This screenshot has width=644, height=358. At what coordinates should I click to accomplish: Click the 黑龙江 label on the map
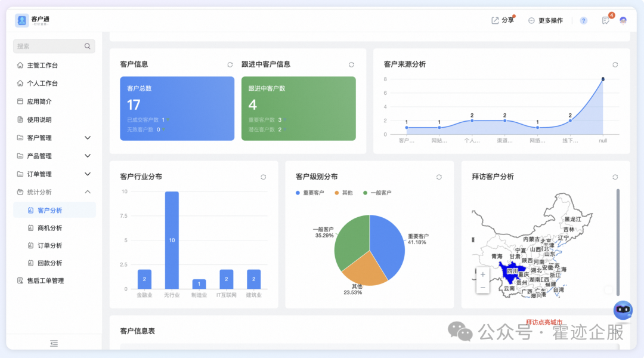click(x=573, y=220)
